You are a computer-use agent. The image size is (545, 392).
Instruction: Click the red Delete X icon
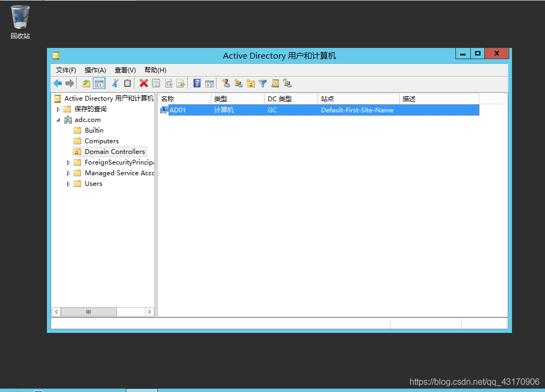pos(143,84)
